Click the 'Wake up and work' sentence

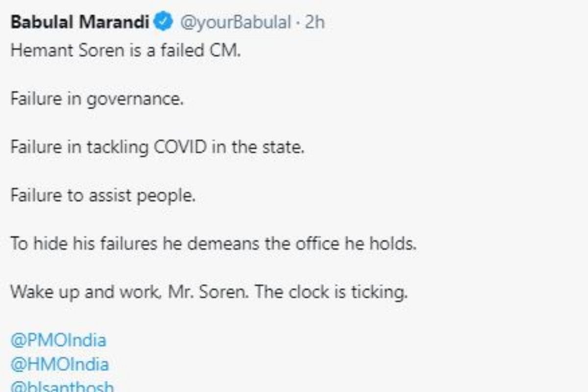pos(209,293)
